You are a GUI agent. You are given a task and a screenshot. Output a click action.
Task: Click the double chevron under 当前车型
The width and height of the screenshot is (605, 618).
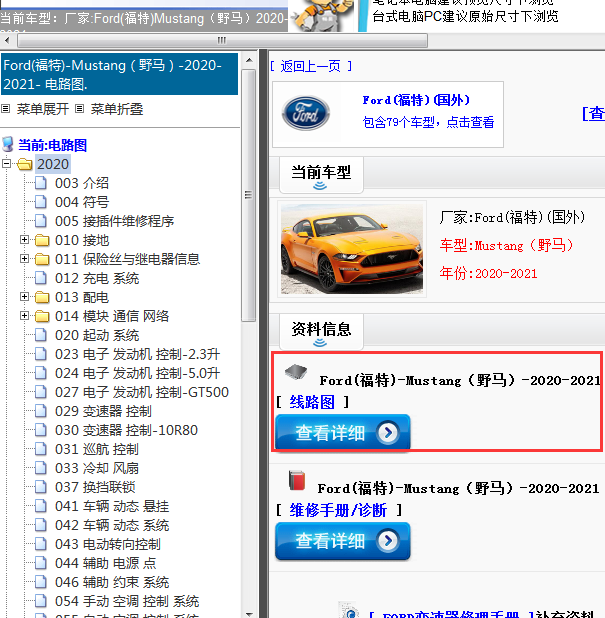coord(320,186)
